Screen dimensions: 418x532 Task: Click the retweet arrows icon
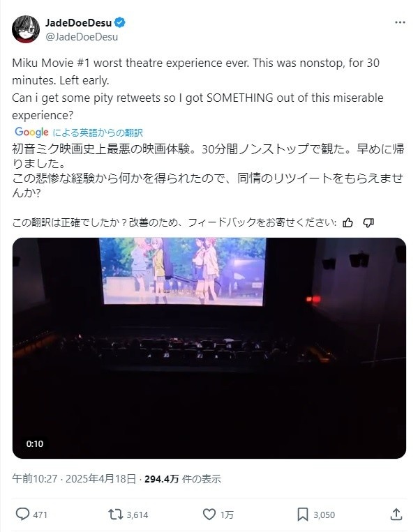point(115,515)
